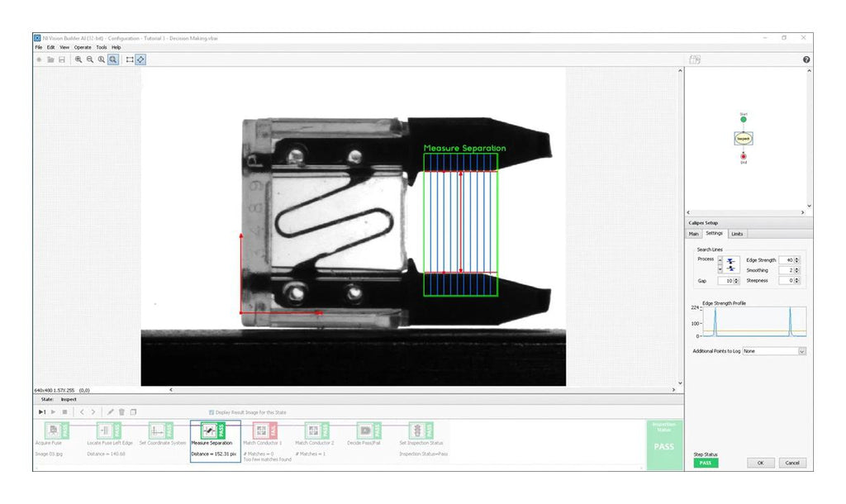Select the rectangle region tool
Screen dimensions: 846x504
(130, 59)
